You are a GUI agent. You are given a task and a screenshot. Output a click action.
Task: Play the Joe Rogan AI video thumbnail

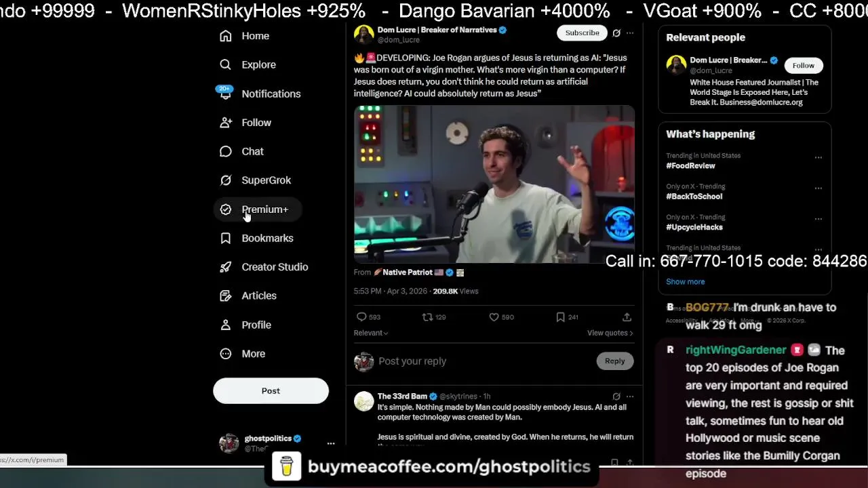point(494,184)
